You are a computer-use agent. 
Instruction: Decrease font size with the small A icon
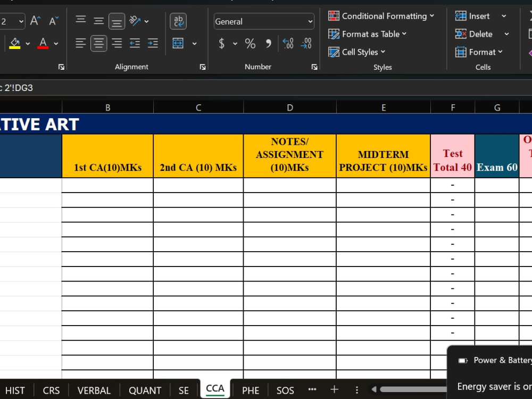pos(54,21)
